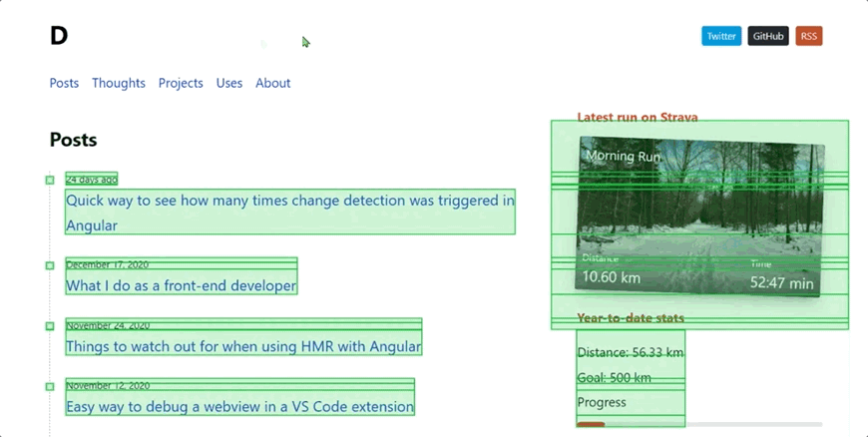Click timeline marker beside December 17, 2020

[x=50, y=265]
